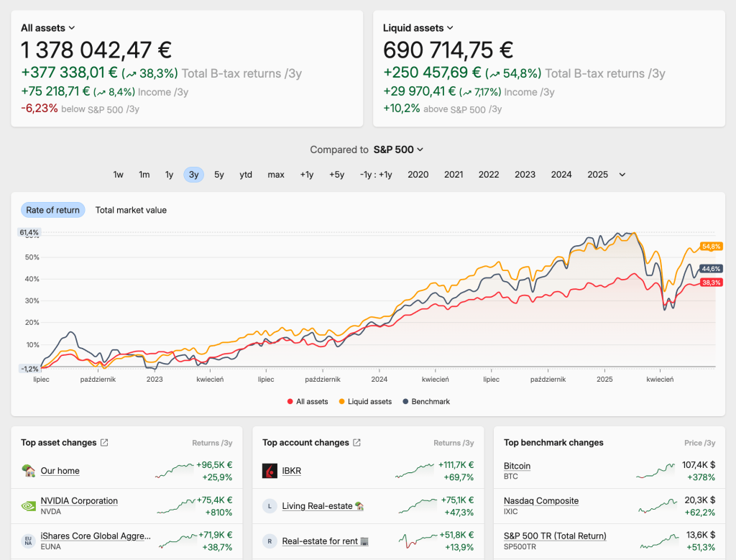The width and height of the screenshot is (736, 560).
Task: Select the 2025 year period
Action: [597, 175]
